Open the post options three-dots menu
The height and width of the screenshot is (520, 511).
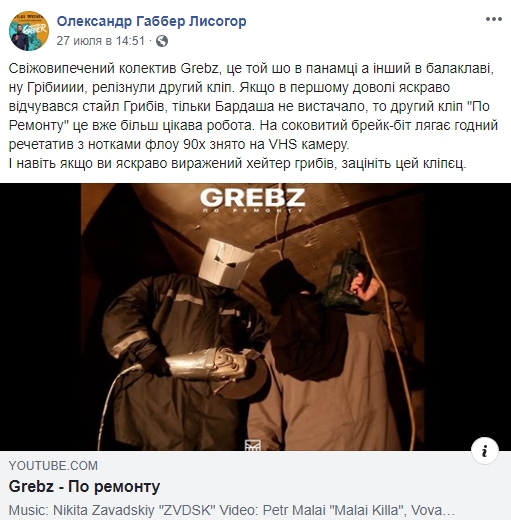(x=493, y=19)
